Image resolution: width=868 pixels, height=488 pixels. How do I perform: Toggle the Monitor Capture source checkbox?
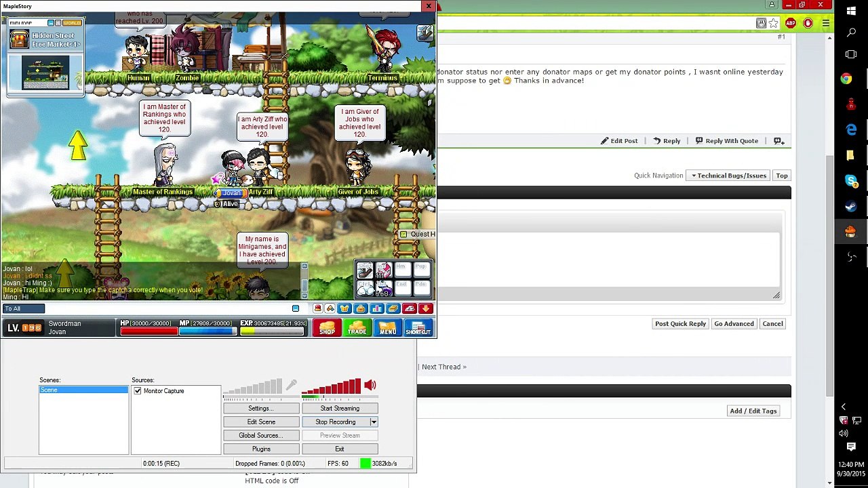(138, 391)
